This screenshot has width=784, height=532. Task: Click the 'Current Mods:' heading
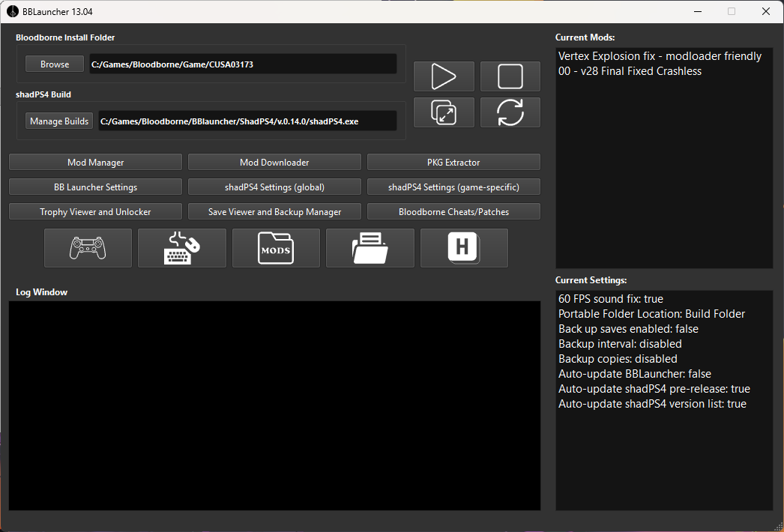click(x=585, y=37)
